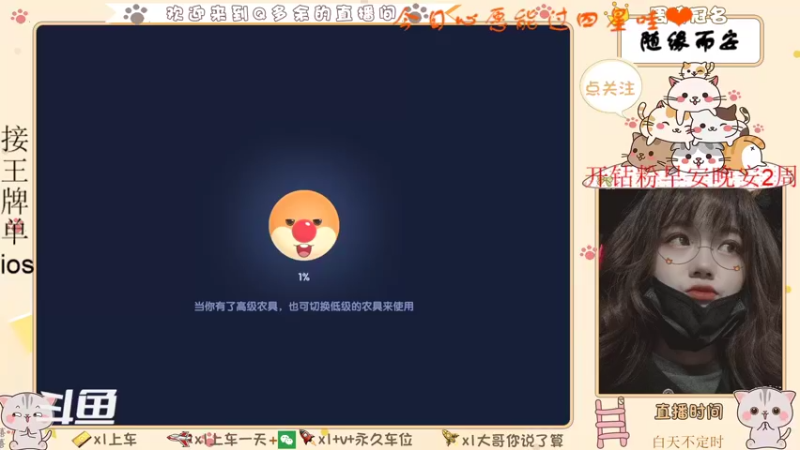Click the x1+v+永久车位 text
Screen dimensions: 800x450
[x=365, y=439]
